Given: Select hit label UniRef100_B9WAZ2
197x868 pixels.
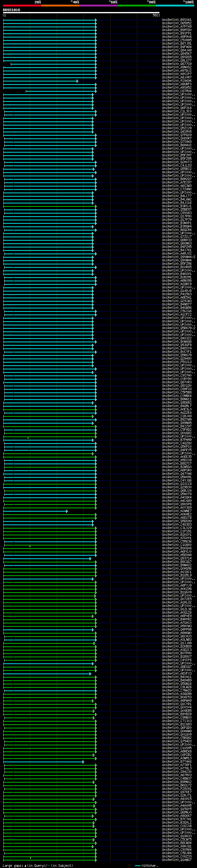Looking at the screenshot, I should pos(176,565).
